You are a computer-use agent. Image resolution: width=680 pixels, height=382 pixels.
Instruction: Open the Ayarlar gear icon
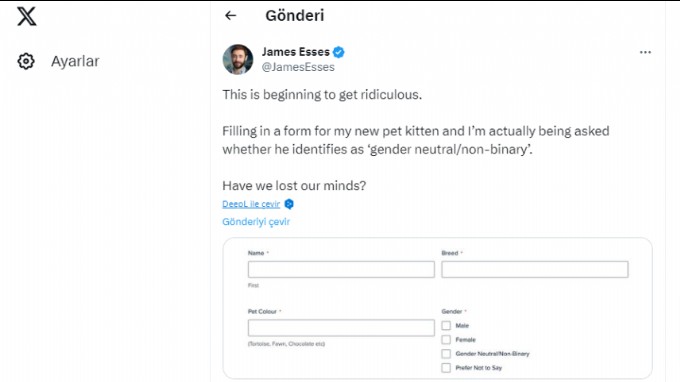coord(26,61)
